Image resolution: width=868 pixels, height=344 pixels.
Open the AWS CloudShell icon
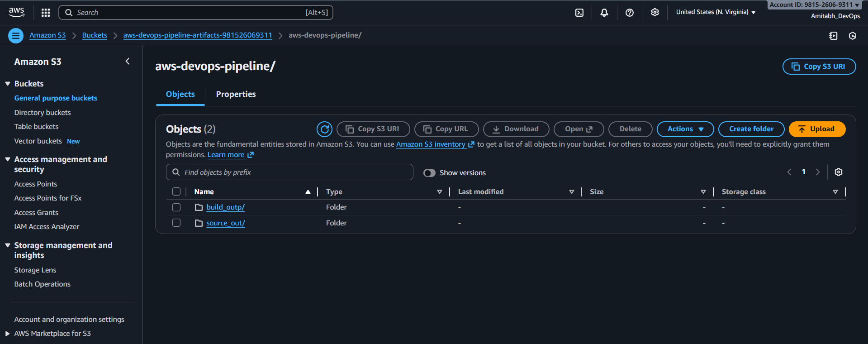(x=579, y=13)
